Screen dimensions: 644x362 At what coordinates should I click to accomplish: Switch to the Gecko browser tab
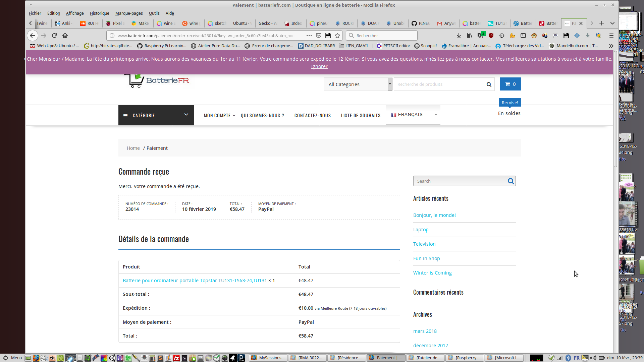tap(267, 23)
